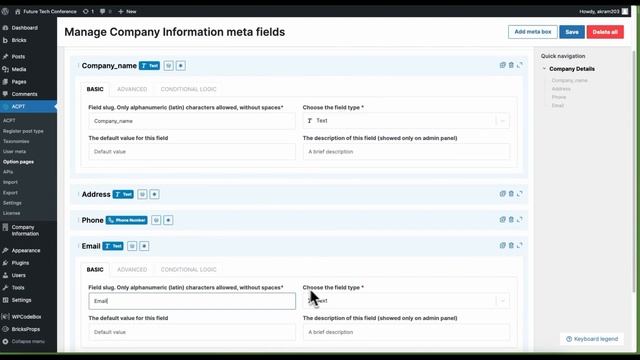Switch to Email CONDITIONAL LOGIC tab
This screenshot has height=360, width=640.
[188, 269]
